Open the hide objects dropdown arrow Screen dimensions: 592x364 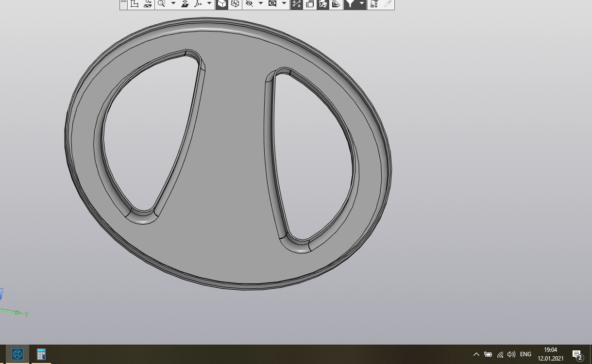tap(260, 4)
